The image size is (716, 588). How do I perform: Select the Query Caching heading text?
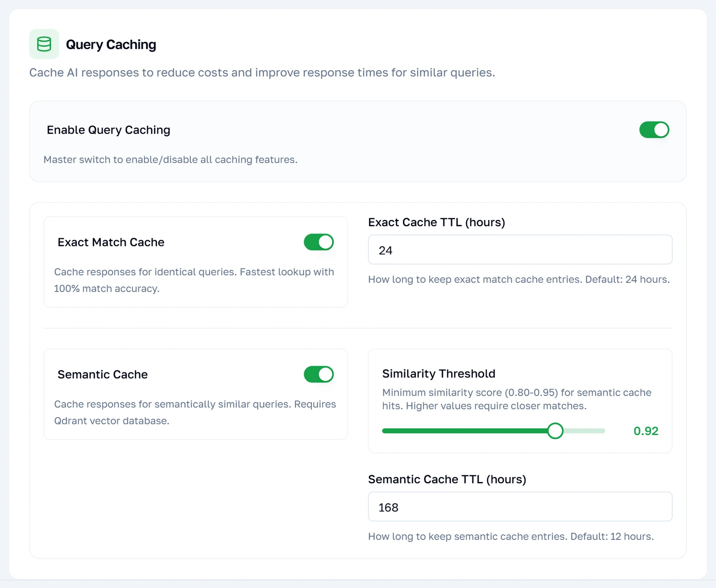pos(111,45)
